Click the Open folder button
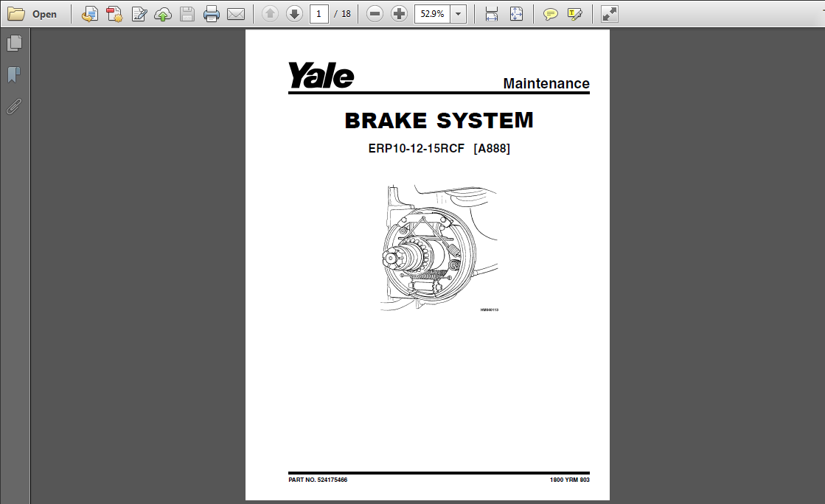825x504 pixels. pos(32,14)
